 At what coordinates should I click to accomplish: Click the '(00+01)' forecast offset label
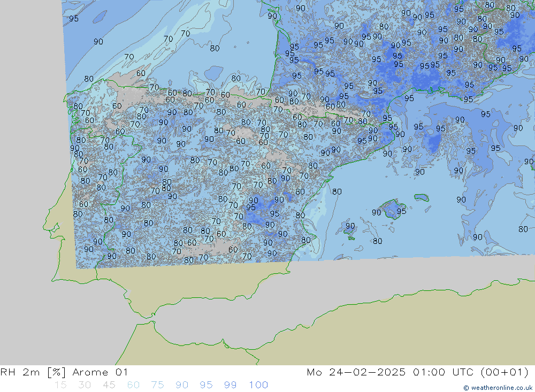pyautogui.click(x=505, y=372)
